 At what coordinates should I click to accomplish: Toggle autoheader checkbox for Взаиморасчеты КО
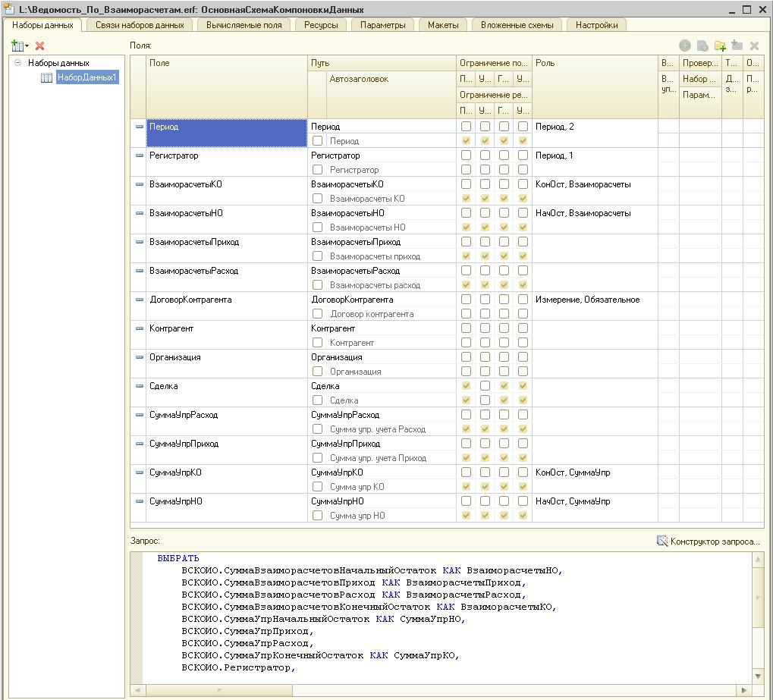318,199
